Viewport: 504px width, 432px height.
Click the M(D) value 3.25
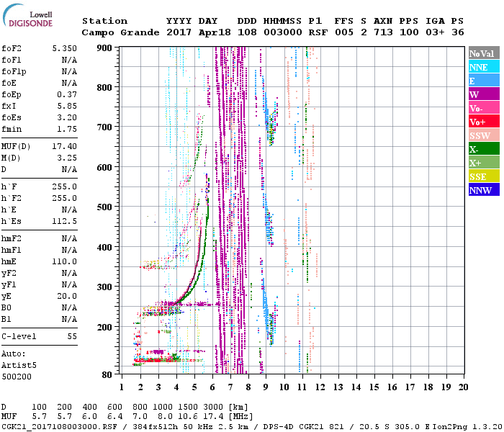[x=67, y=158]
